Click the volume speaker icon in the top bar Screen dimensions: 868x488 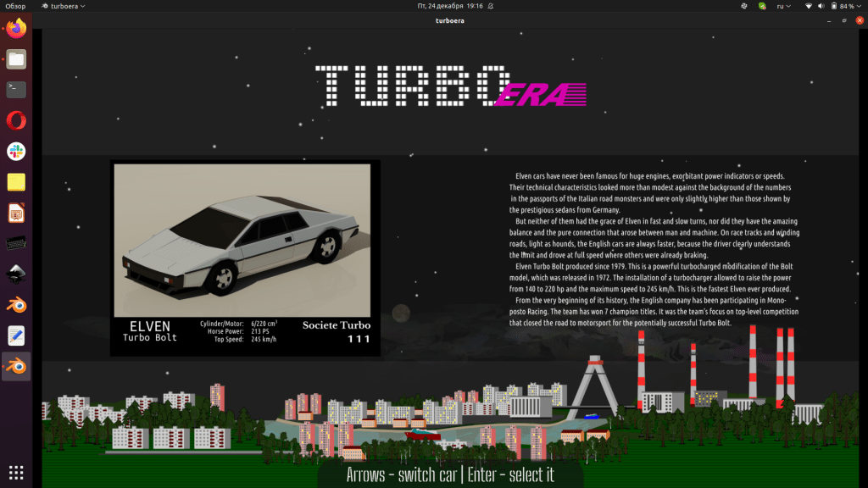point(823,6)
